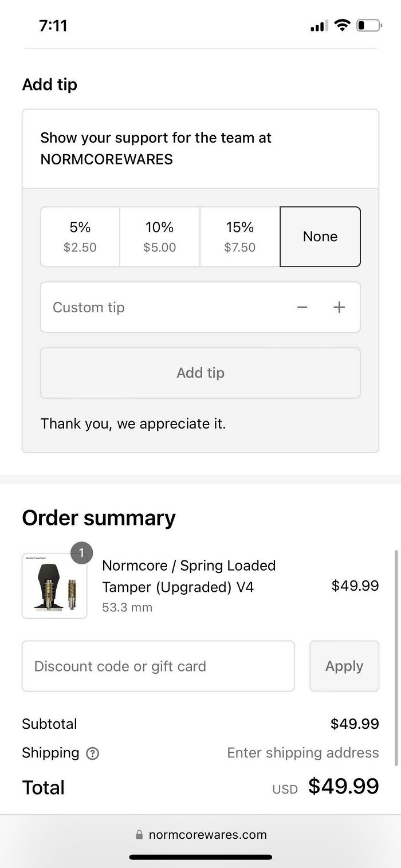401x868 pixels.
Task: Tap the normcorewares.com address bar
Action: (201, 835)
